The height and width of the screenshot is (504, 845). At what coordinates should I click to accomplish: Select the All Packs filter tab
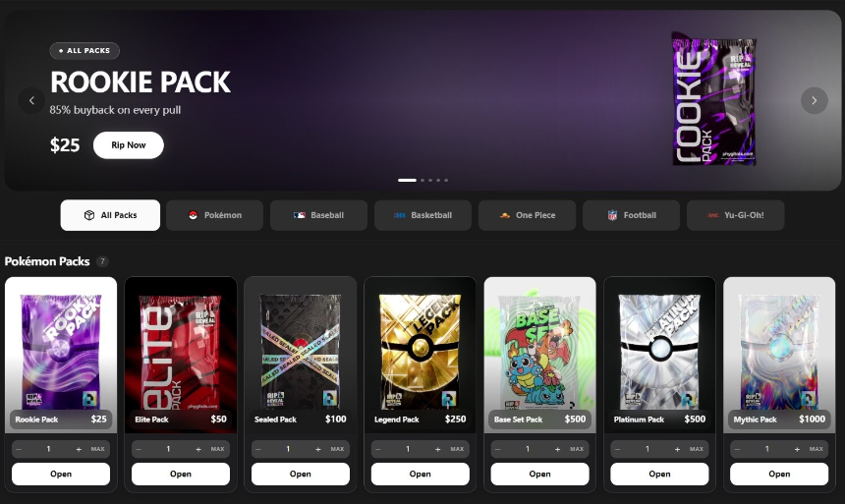[110, 215]
